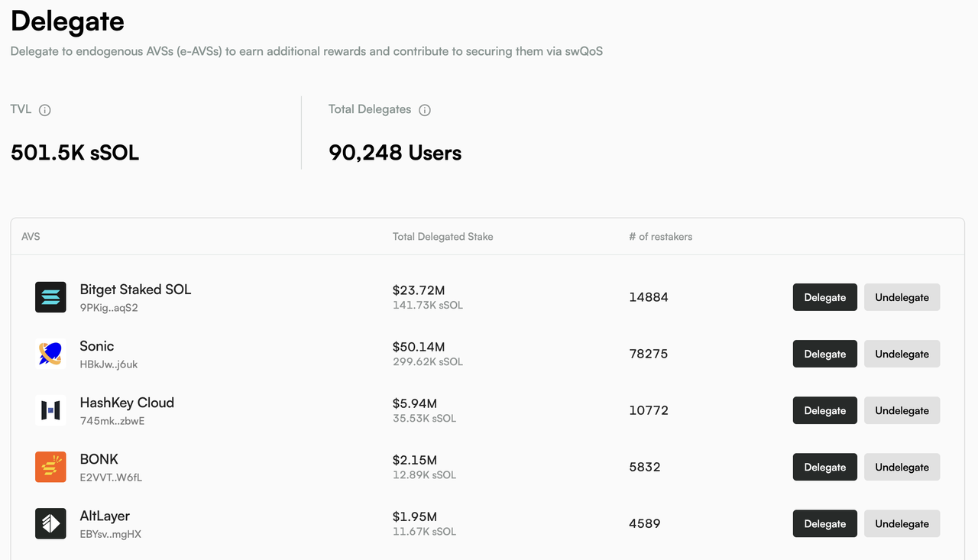Undelegate from Bitget Staked SOL
978x560 pixels.
tap(902, 297)
